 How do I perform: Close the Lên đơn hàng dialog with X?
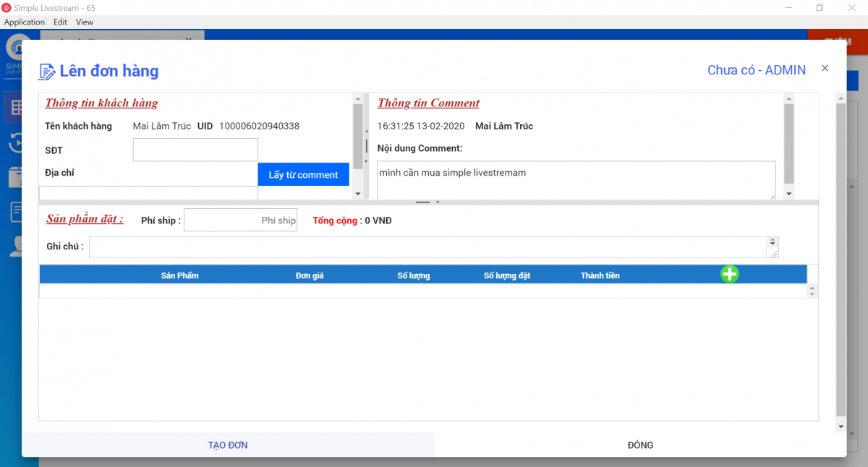(x=825, y=68)
